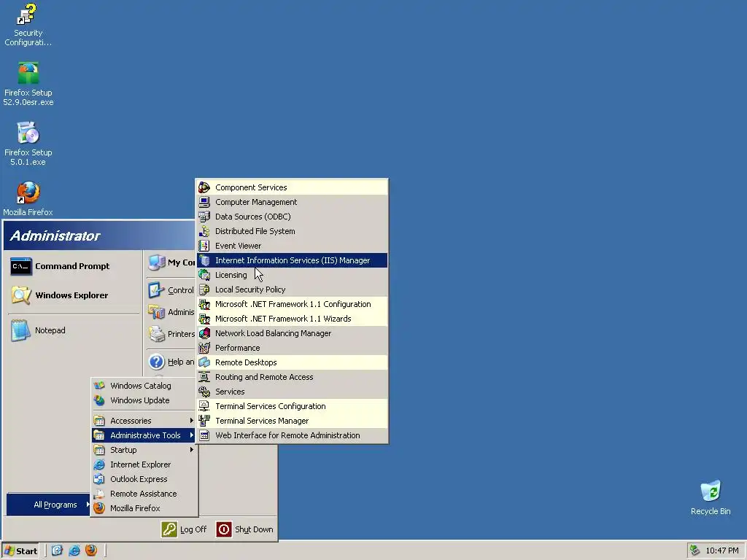The height and width of the screenshot is (560, 747).
Task: Open Administrative Tools in Start menu right pane
Action: [x=171, y=312]
